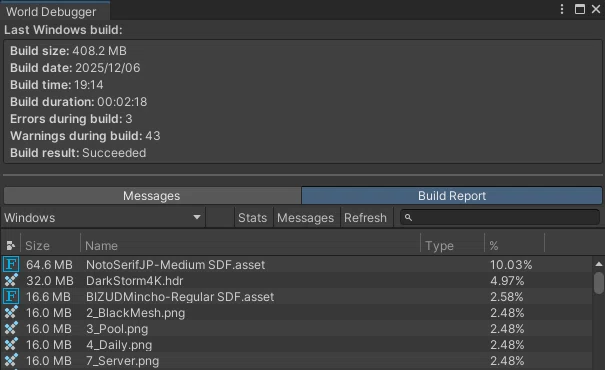
Task: Click the texture icon beside DarkStorm4K.hdr
Action: tap(11, 280)
